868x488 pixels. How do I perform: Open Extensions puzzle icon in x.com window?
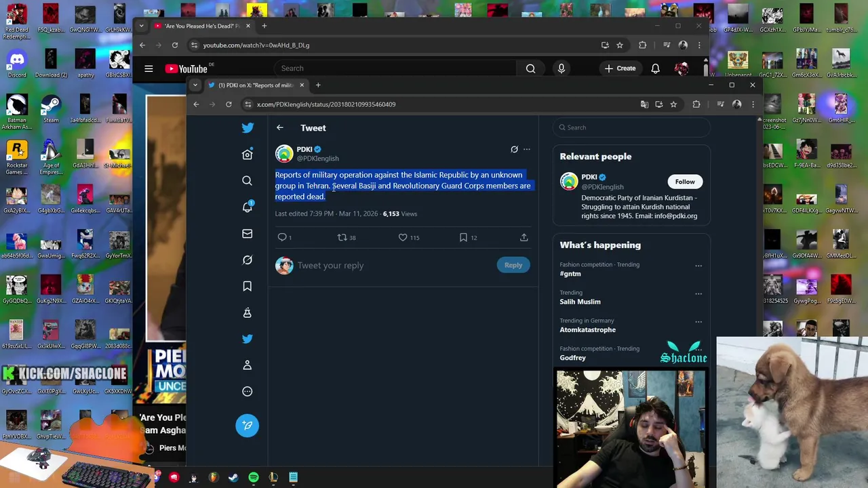[x=696, y=104]
